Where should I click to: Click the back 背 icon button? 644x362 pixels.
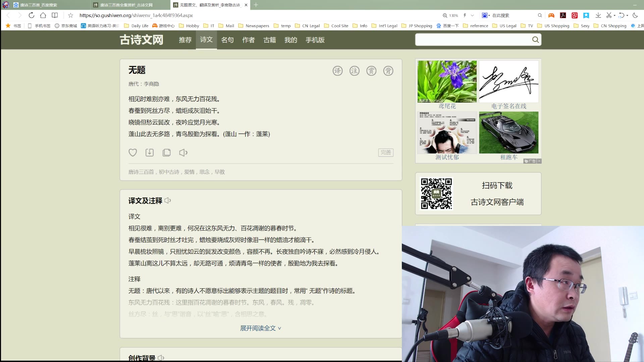[x=388, y=71]
